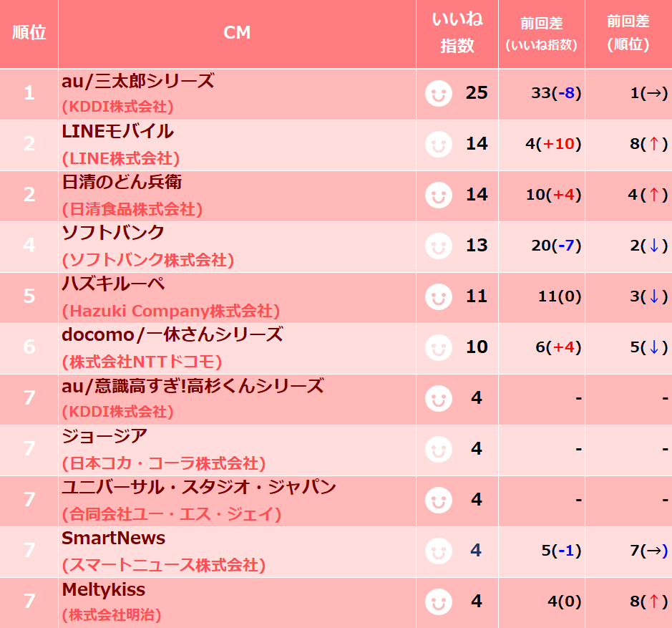Click the smiley icon in au/三太郎シリーズ row

click(x=439, y=94)
